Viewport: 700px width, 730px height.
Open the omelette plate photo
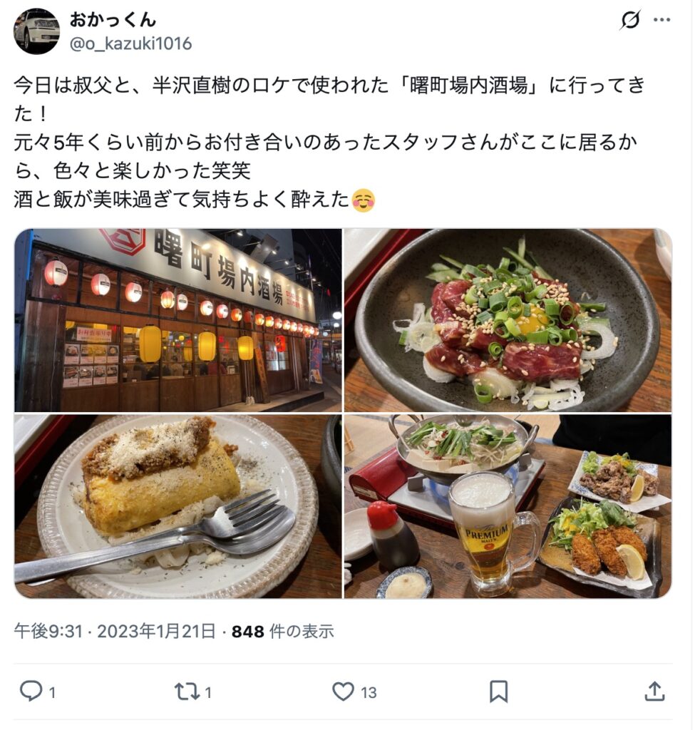(178, 507)
